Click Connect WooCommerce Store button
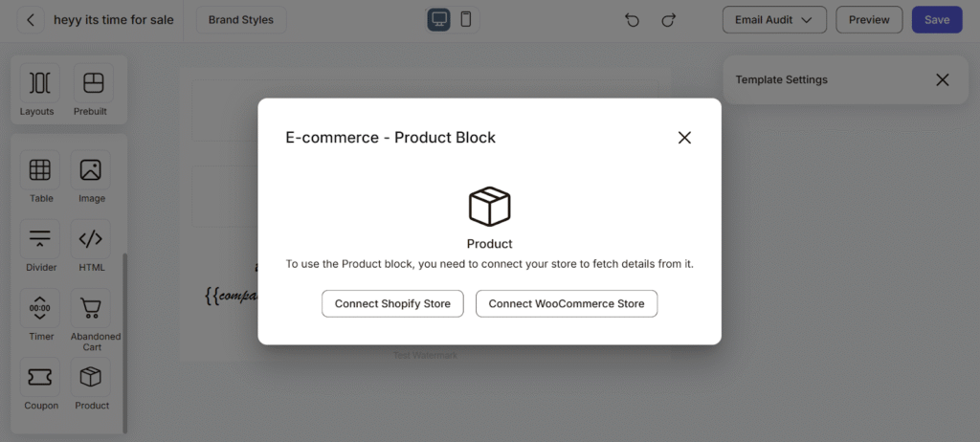Viewport: 980px width, 442px height. pos(567,304)
